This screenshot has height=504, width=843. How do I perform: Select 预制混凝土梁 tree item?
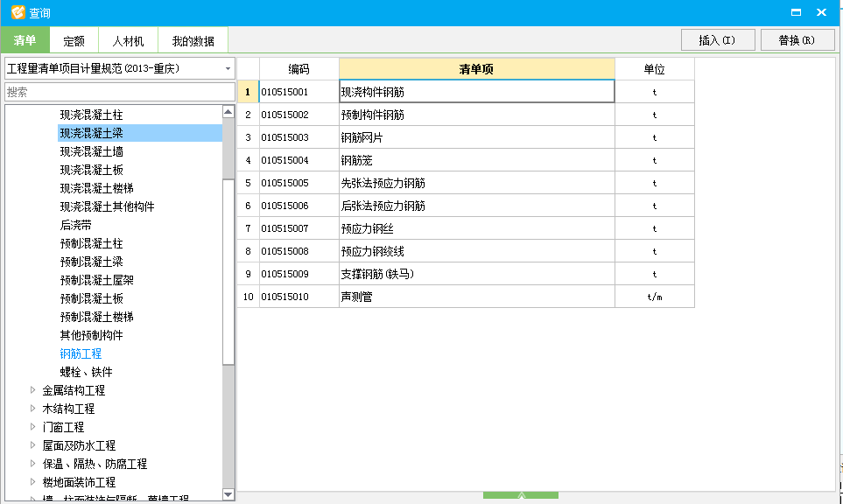91,262
